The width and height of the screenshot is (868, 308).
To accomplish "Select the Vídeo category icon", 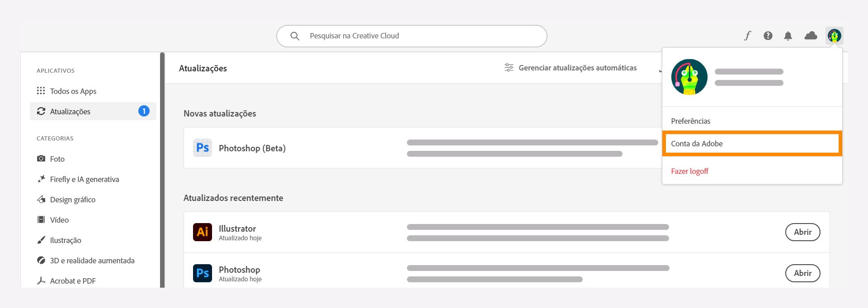I will point(41,219).
